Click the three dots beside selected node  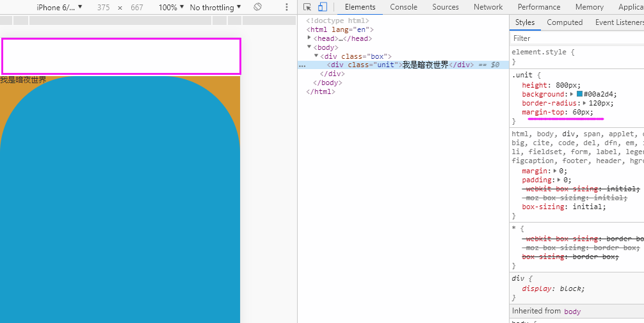pos(302,65)
